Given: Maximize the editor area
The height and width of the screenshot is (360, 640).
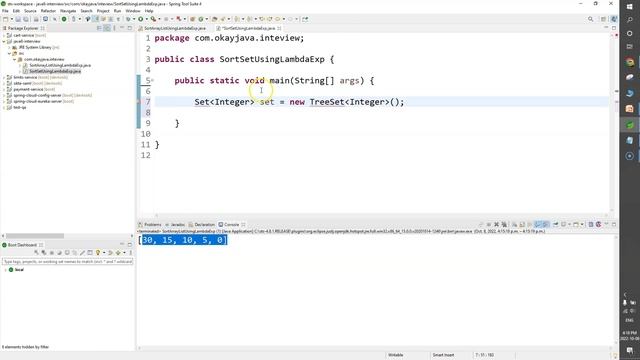Looking at the screenshot, I should click(614, 28).
